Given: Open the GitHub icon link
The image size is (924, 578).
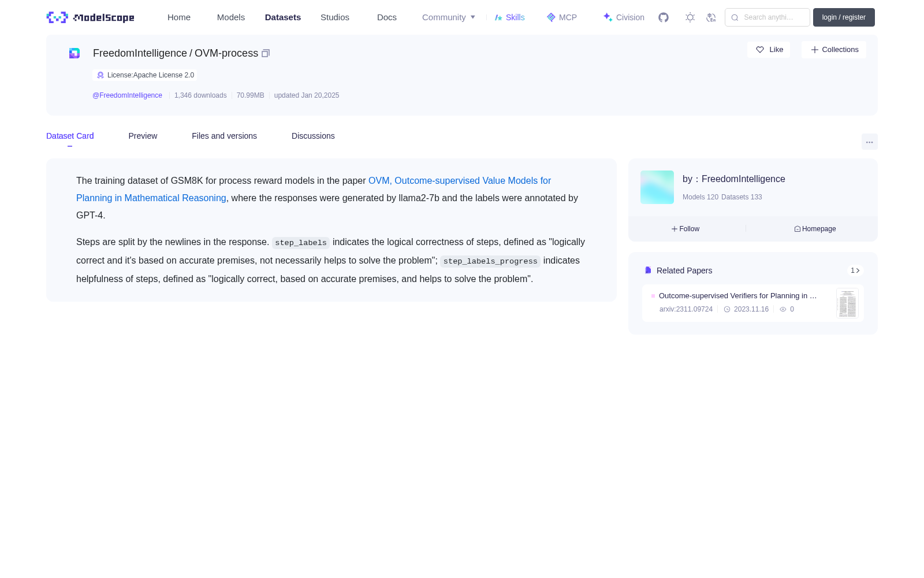Looking at the screenshot, I should point(664,17).
